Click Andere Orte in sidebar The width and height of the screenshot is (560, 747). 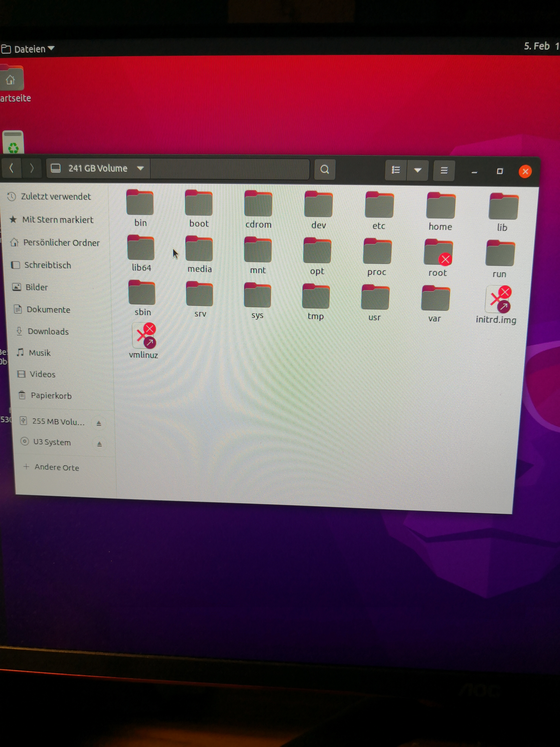[x=56, y=467]
